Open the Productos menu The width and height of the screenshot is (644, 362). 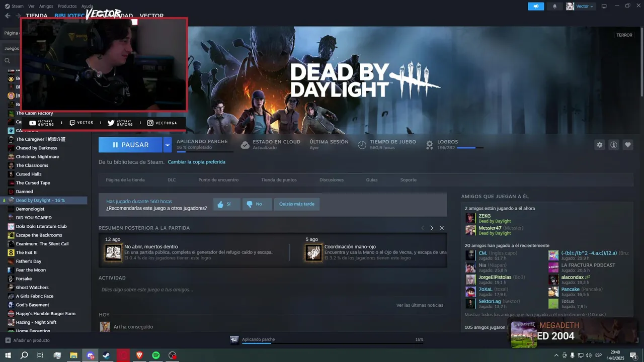click(67, 6)
